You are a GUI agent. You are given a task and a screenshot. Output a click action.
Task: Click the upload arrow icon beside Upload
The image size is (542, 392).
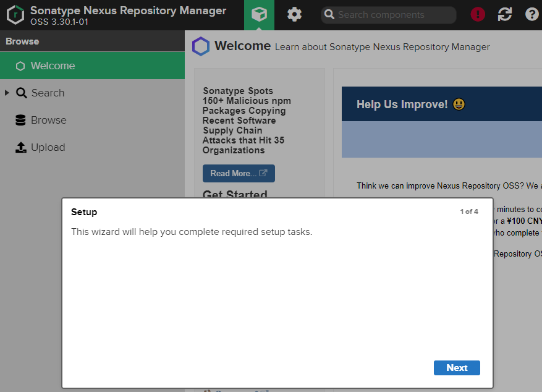point(21,147)
